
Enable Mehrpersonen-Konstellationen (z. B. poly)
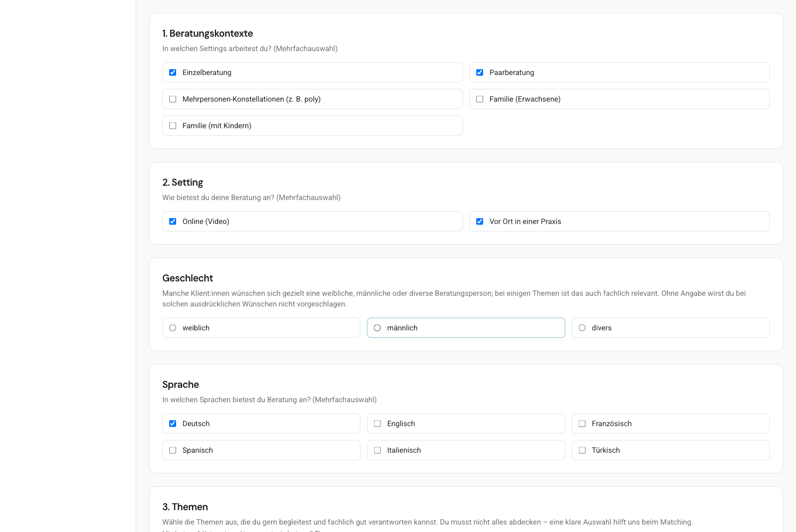pos(172,99)
